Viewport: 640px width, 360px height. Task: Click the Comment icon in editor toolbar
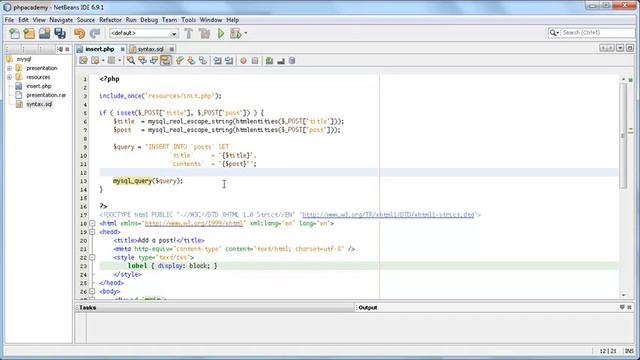pyautogui.click(x=269, y=61)
